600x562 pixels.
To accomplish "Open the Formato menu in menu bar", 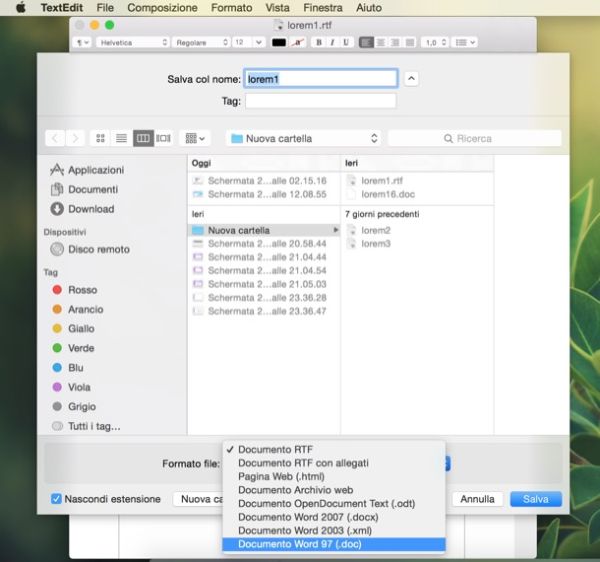I will (231, 7).
